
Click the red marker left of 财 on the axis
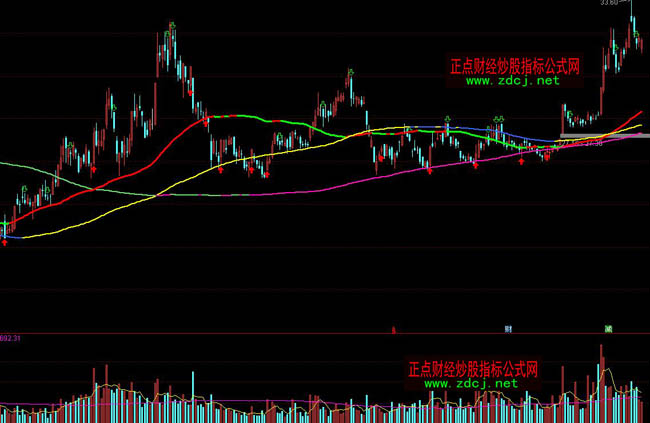[394, 328]
